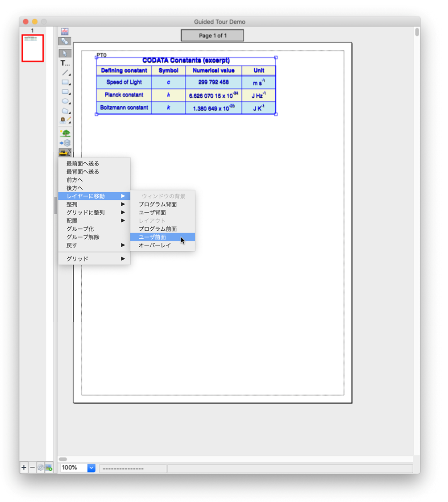448x502 pixels.
Task: Select the arrow pointer tool
Action: coord(65,53)
